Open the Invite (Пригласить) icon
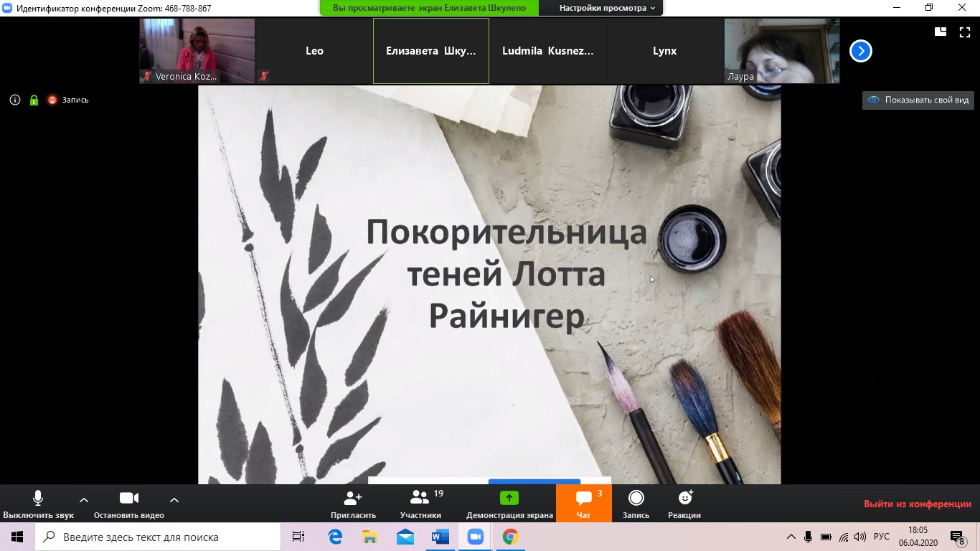980x551 pixels. coord(353,498)
